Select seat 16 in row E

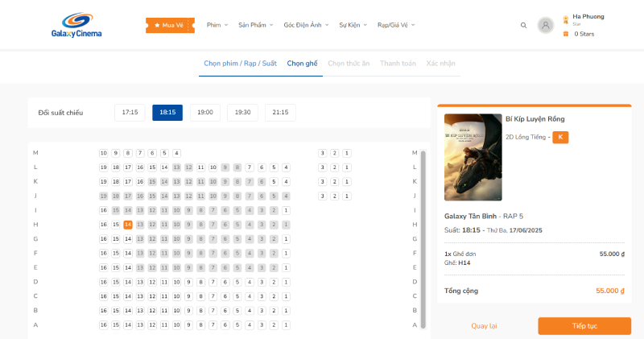tap(104, 267)
